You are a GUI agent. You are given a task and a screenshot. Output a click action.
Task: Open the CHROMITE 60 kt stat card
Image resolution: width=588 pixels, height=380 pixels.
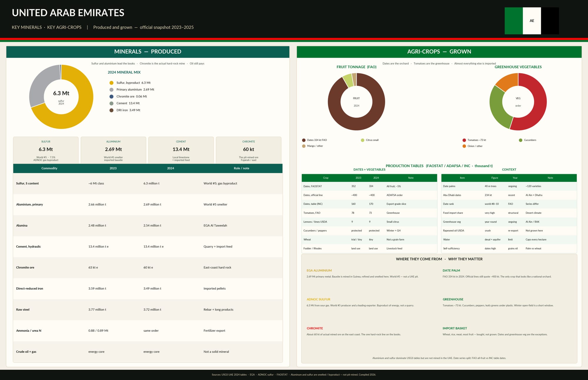249,150
